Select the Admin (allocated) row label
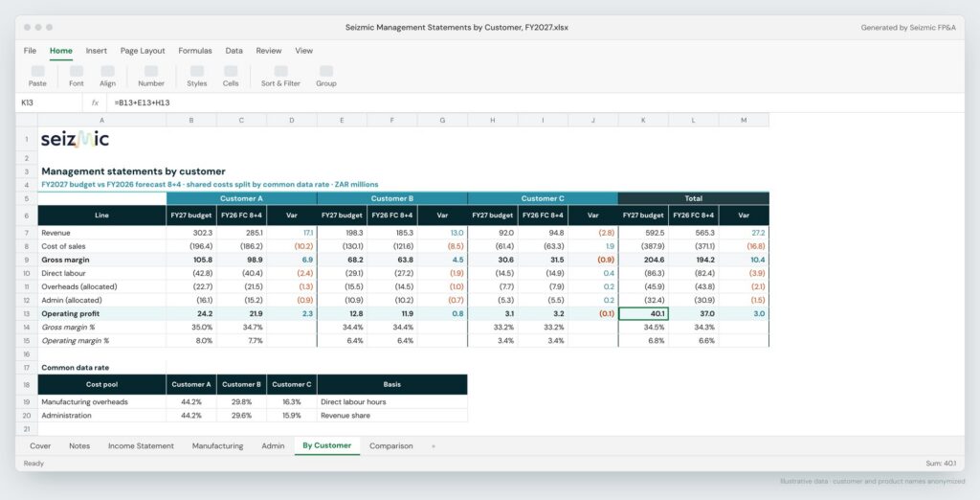This screenshot has height=500, width=980. 101,301
